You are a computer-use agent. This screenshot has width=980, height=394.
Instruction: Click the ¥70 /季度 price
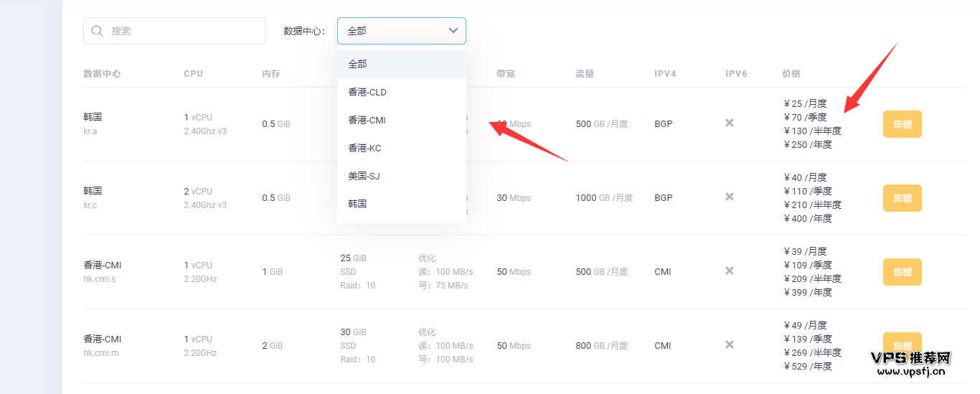click(x=805, y=117)
